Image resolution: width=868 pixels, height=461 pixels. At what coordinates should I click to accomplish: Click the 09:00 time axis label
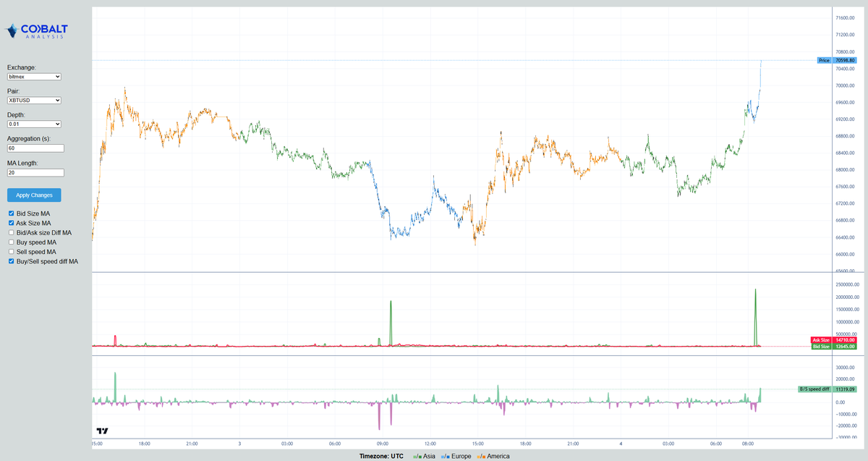pyautogui.click(x=383, y=443)
